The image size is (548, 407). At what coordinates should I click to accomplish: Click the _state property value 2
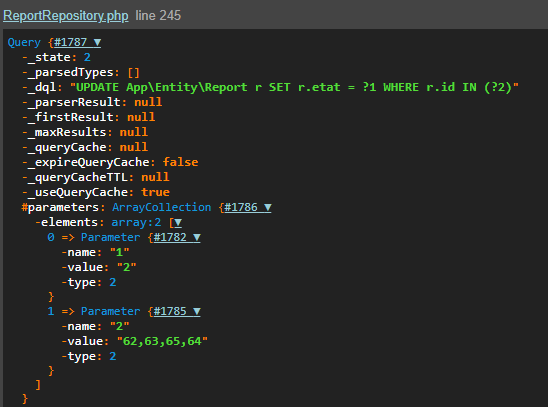(87, 57)
